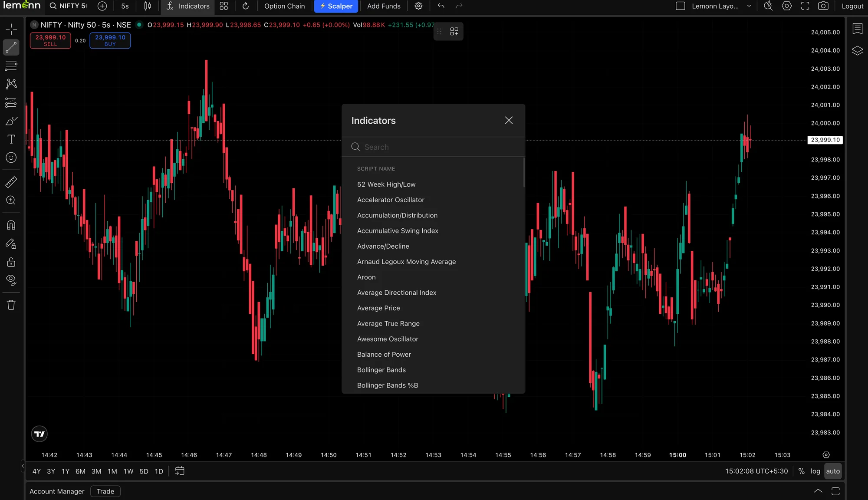Open time axis settings gear
Image resolution: width=868 pixels, height=500 pixels.
click(826, 455)
